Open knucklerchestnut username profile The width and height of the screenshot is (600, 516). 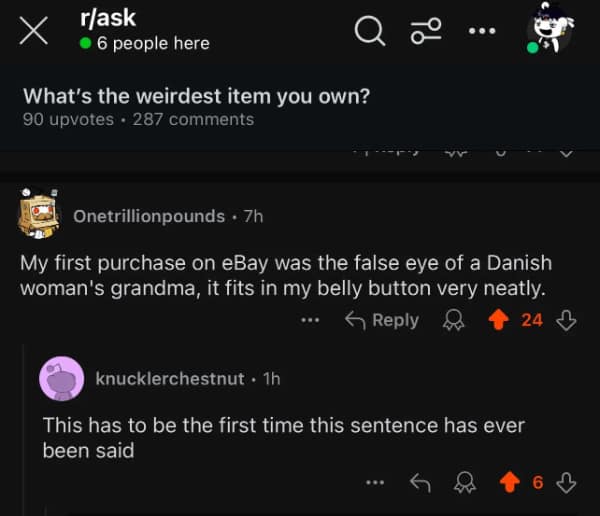point(169,379)
